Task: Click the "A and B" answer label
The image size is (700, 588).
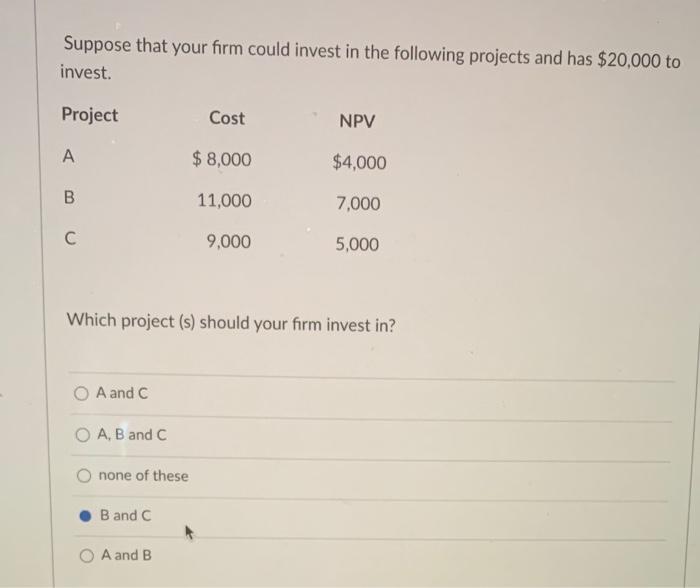Action: click(126, 555)
